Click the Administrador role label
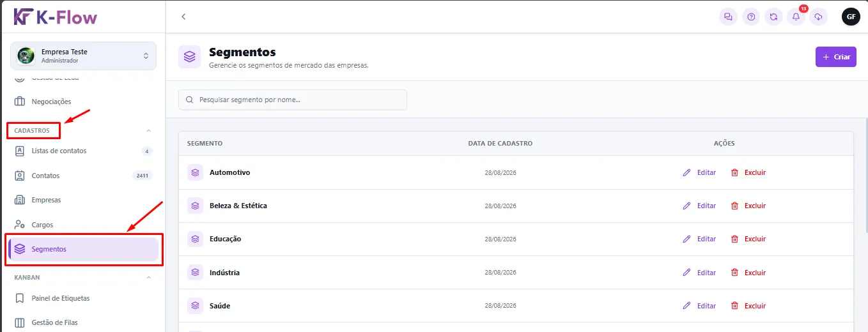 [59, 61]
